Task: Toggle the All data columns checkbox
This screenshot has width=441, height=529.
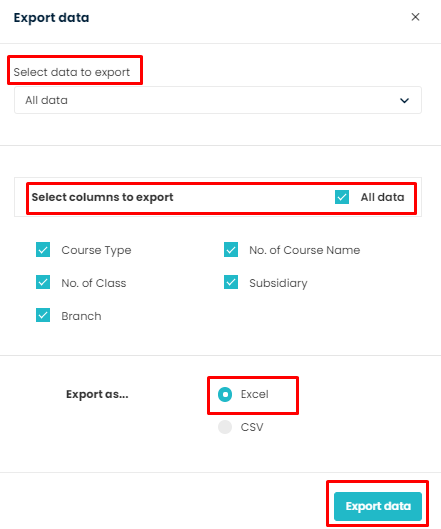Action: coord(342,197)
